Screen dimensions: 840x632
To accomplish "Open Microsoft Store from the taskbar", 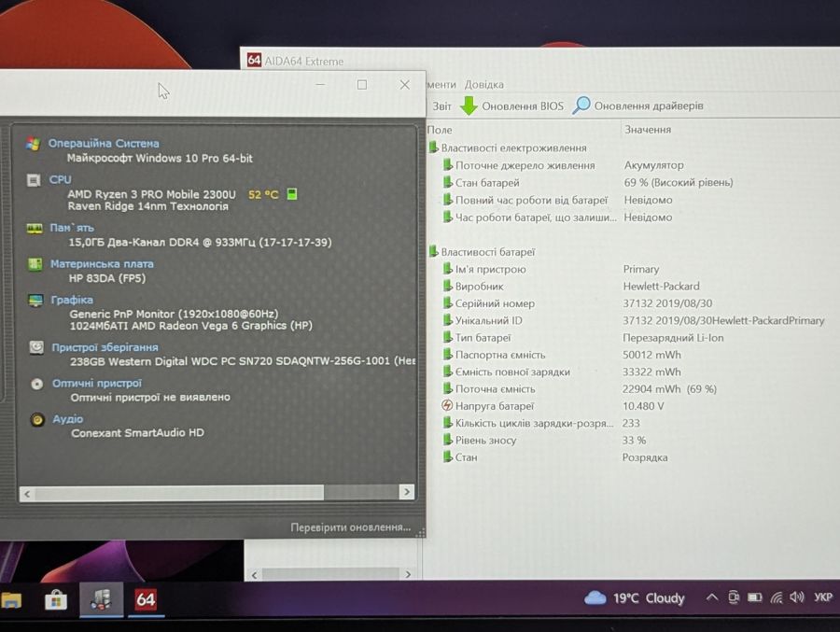I will coord(56,600).
